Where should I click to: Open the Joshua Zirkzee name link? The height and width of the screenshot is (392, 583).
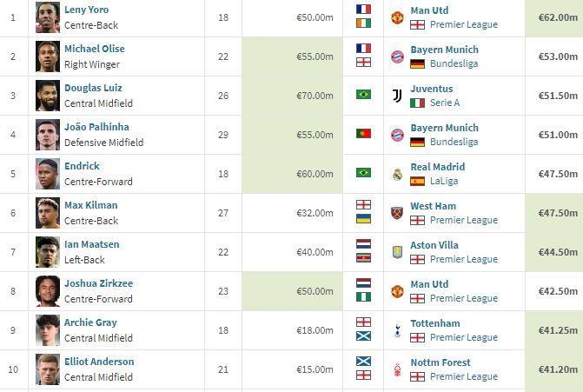tap(98, 283)
